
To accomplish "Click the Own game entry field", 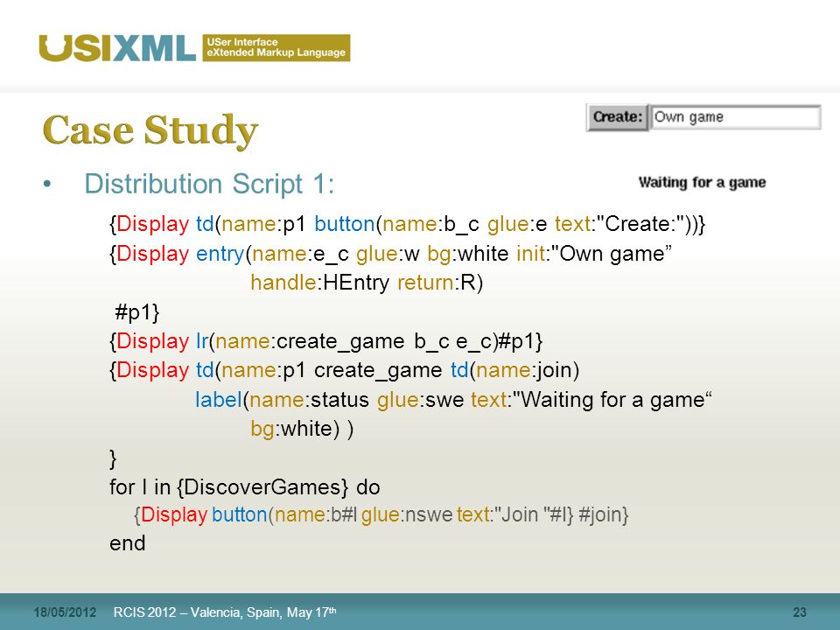I will pyautogui.click(x=735, y=117).
